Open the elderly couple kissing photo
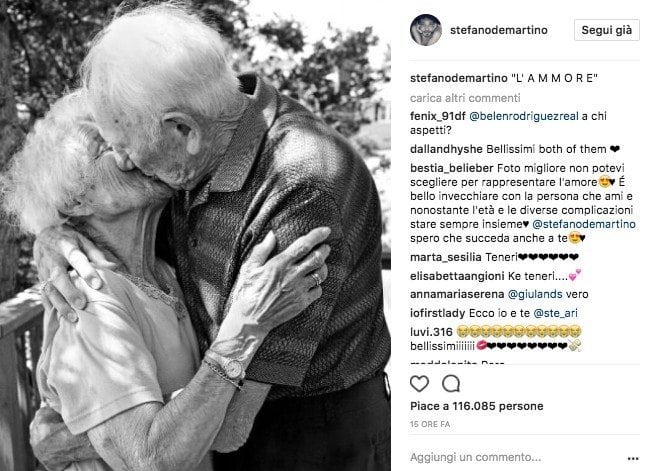 coord(195,236)
